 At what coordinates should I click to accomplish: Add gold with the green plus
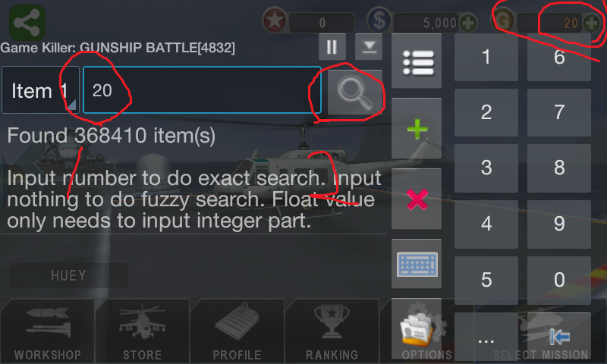tap(592, 23)
